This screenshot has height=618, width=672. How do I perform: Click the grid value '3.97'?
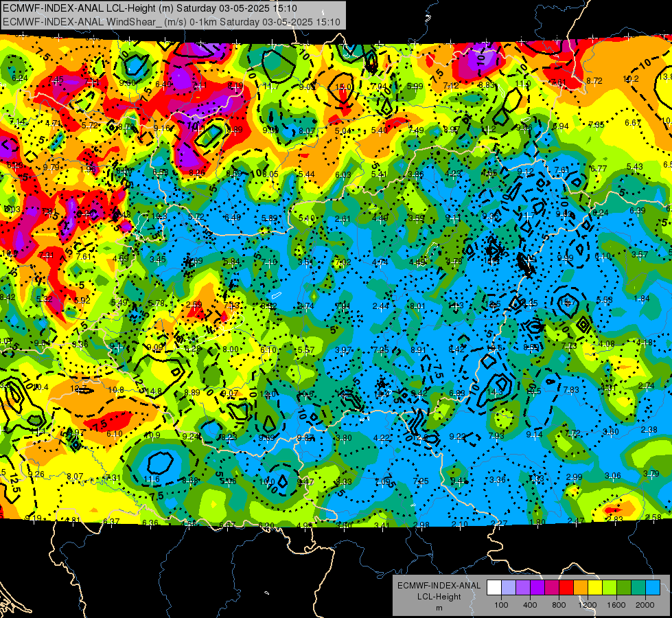(x=343, y=350)
